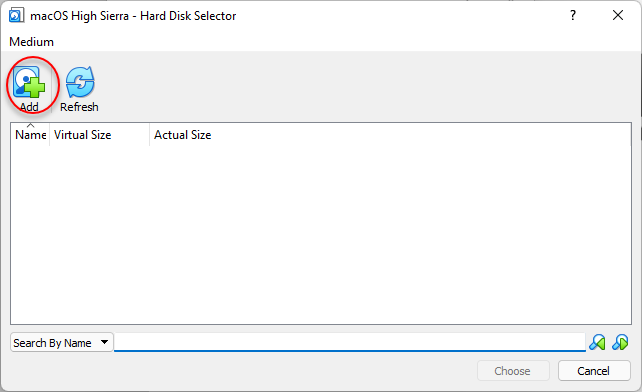Sort the list by Name column
The height and width of the screenshot is (392, 642).
(x=30, y=135)
